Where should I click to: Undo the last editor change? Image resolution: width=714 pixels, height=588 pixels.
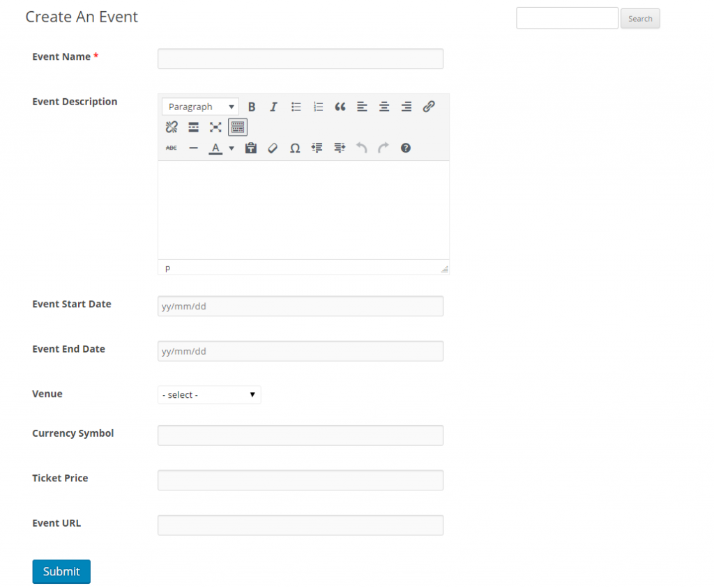[361, 148]
